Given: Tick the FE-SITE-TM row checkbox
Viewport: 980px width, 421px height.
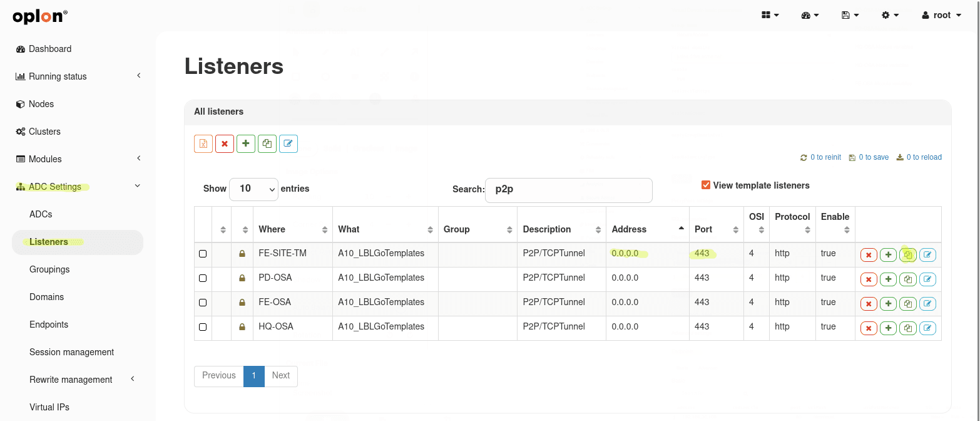Looking at the screenshot, I should tap(203, 254).
